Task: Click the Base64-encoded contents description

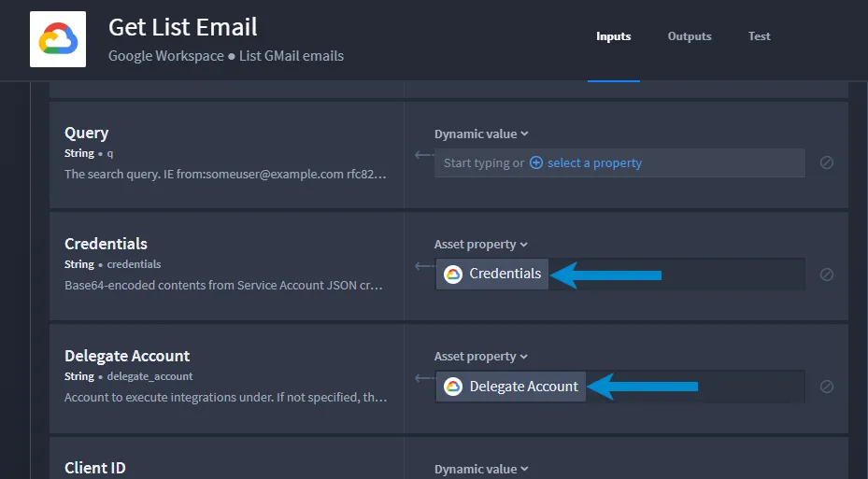Action: coord(223,286)
